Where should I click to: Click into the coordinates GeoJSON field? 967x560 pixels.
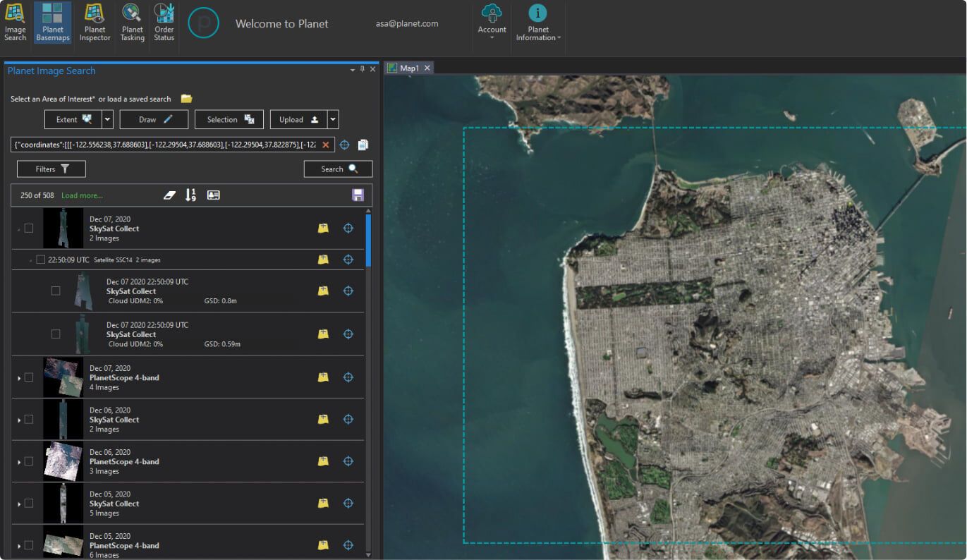[x=166, y=145]
